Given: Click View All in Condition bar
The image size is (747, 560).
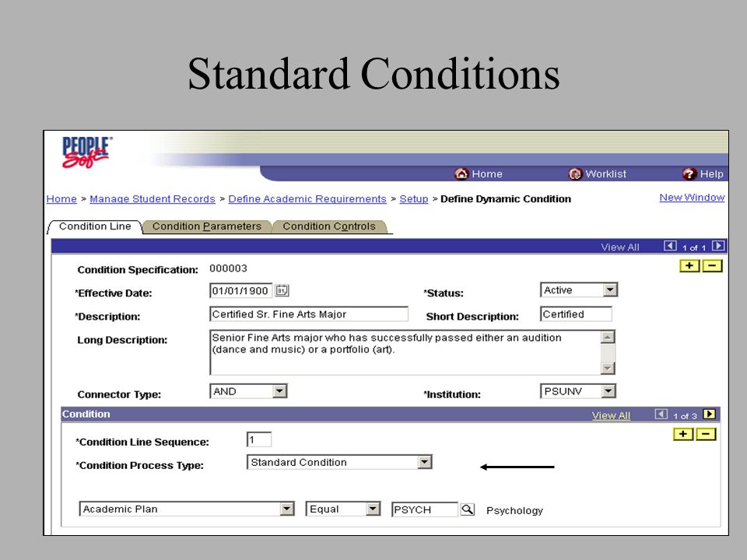Looking at the screenshot, I should tap(611, 415).
